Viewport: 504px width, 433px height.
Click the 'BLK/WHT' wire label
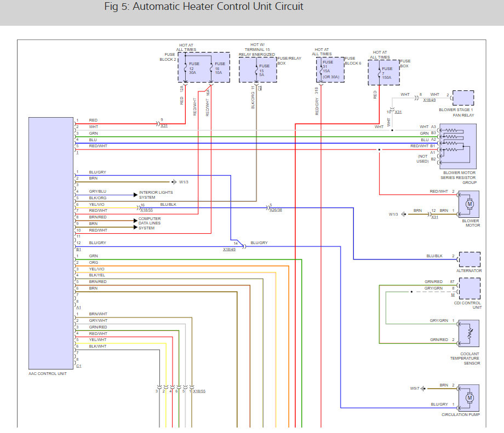98,347
